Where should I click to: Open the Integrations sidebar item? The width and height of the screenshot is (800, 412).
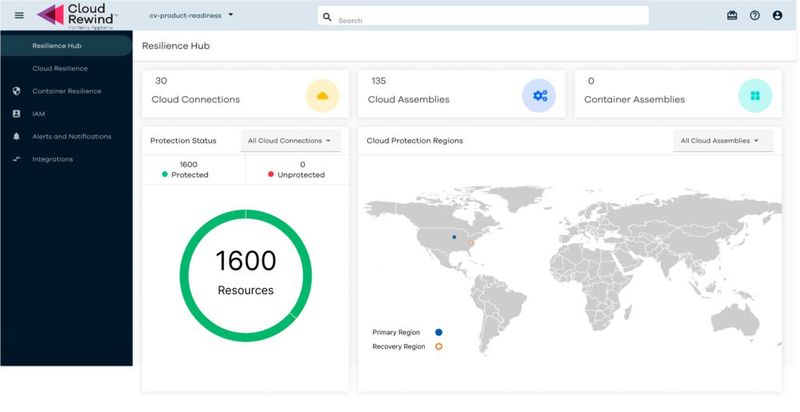[52, 159]
